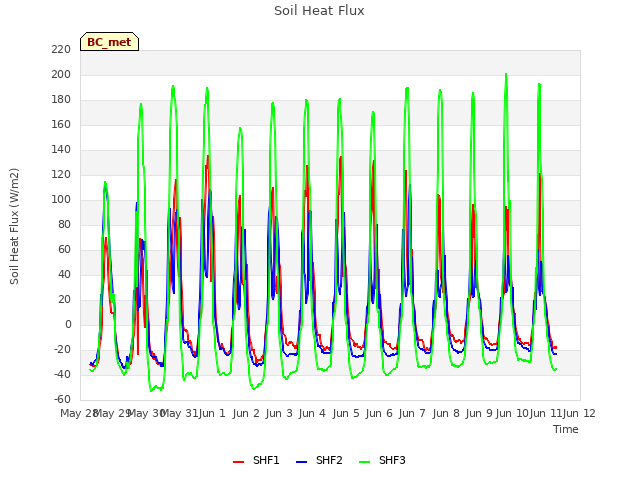Click the -40 y-axis tick label
The width and height of the screenshot is (640, 480).
62,375
